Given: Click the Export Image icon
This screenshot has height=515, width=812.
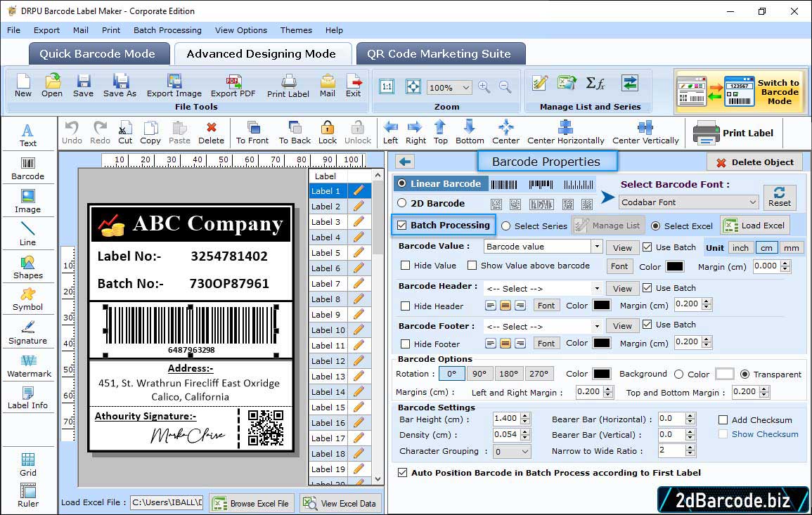Looking at the screenshot, I should 174,86.
